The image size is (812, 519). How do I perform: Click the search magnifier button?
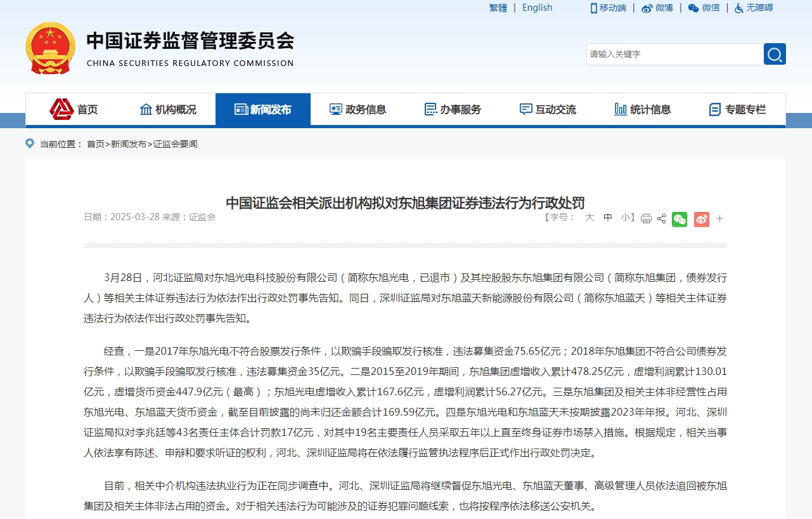775,54
